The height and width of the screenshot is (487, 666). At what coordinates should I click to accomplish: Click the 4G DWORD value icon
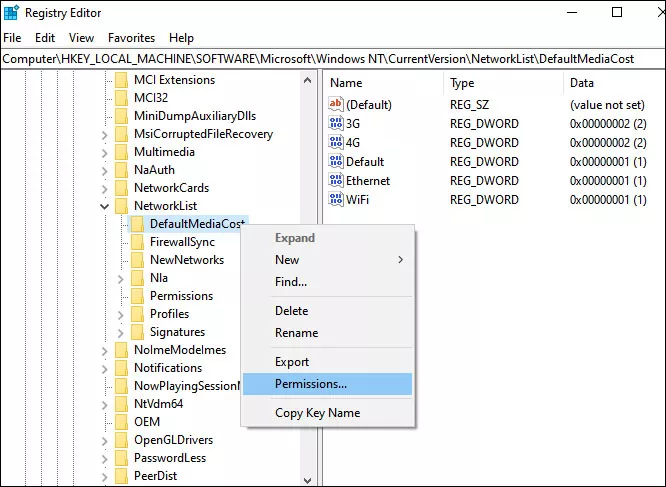click(336, 142)
